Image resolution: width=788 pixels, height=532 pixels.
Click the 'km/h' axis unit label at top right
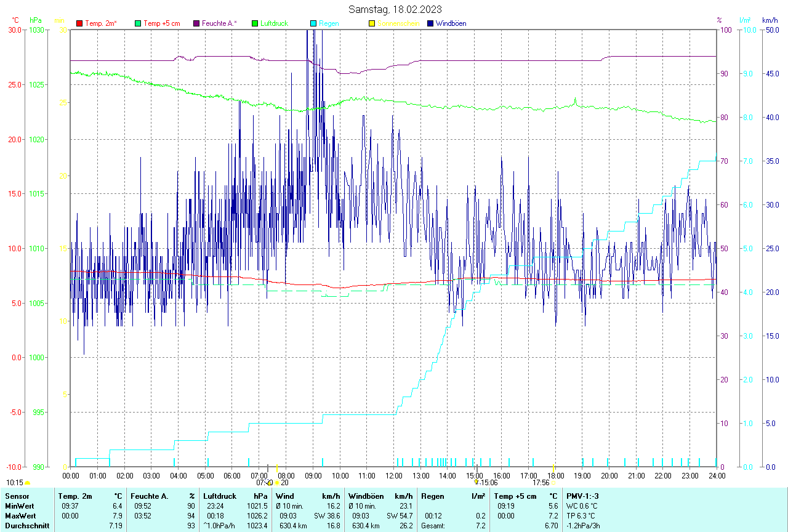[x=770, y=20]
